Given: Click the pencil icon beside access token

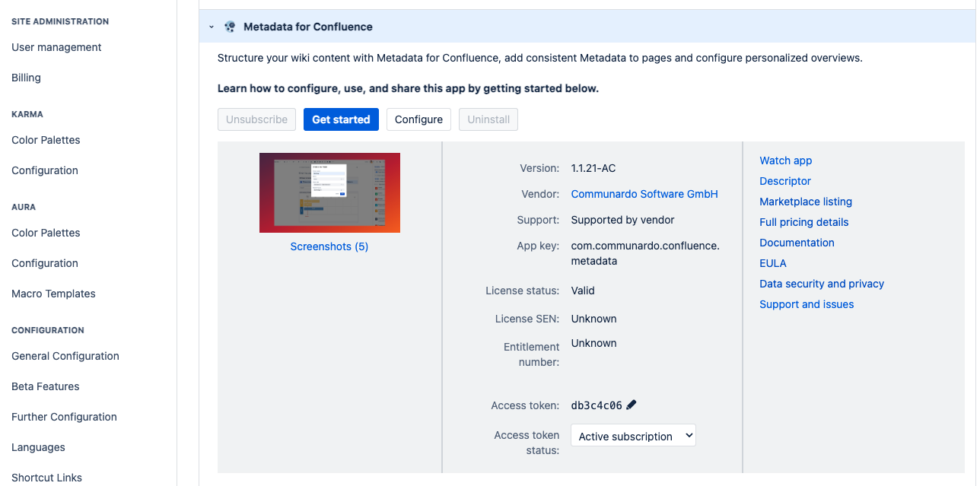Looking at the screenshot, I should point(631,405).
